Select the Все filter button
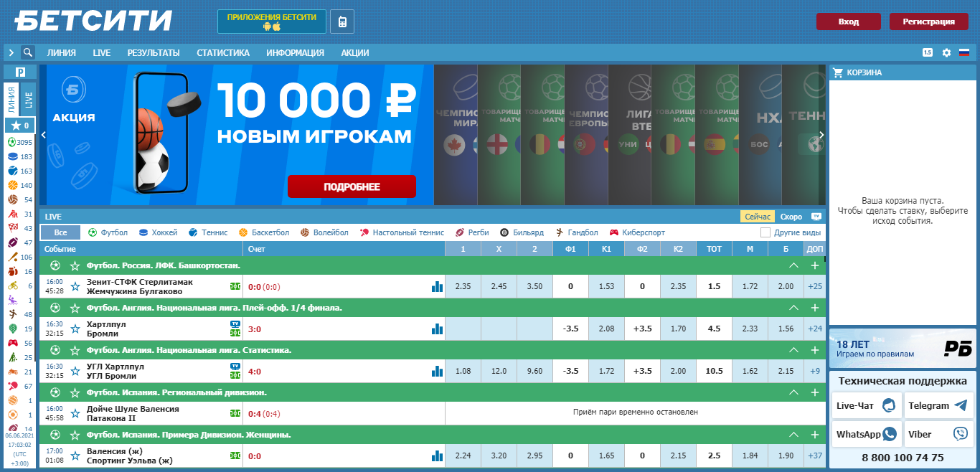 (61, 232)
